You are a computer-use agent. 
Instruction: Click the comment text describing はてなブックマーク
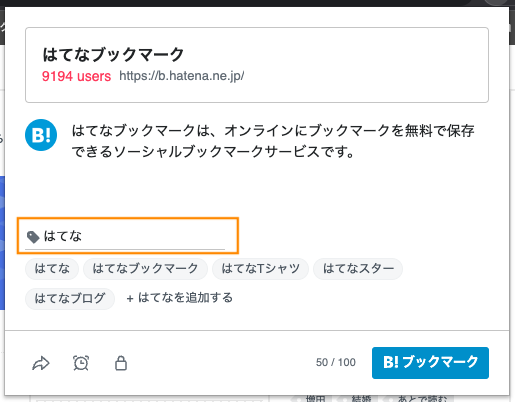pos(273,141)
